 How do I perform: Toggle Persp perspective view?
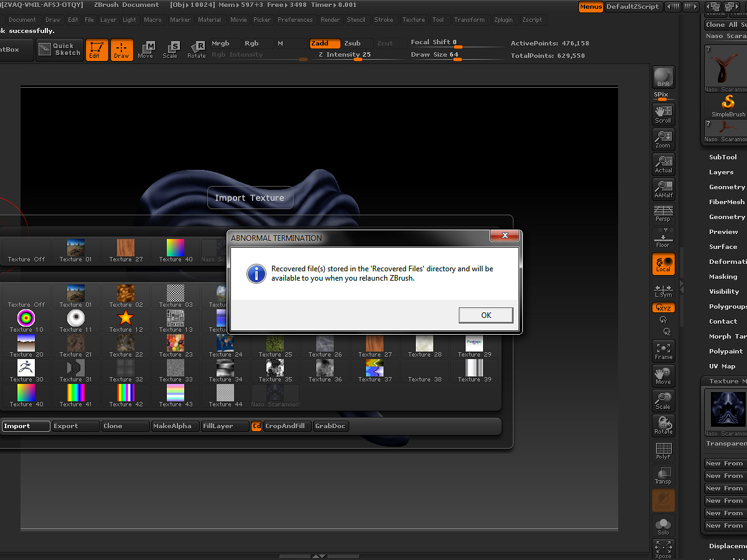(x=663, y=213)
